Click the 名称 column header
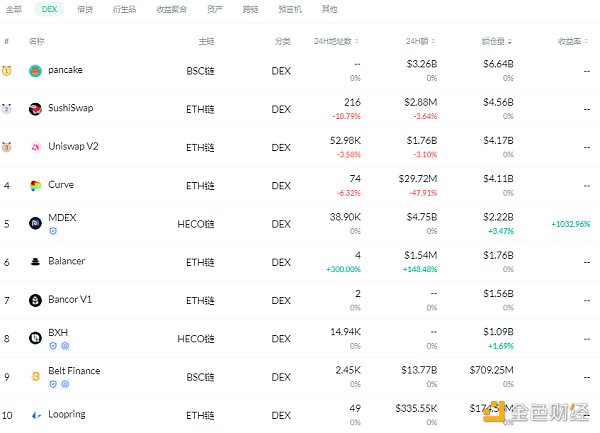This screenshot has width=600, height=433. pos(37,41)
